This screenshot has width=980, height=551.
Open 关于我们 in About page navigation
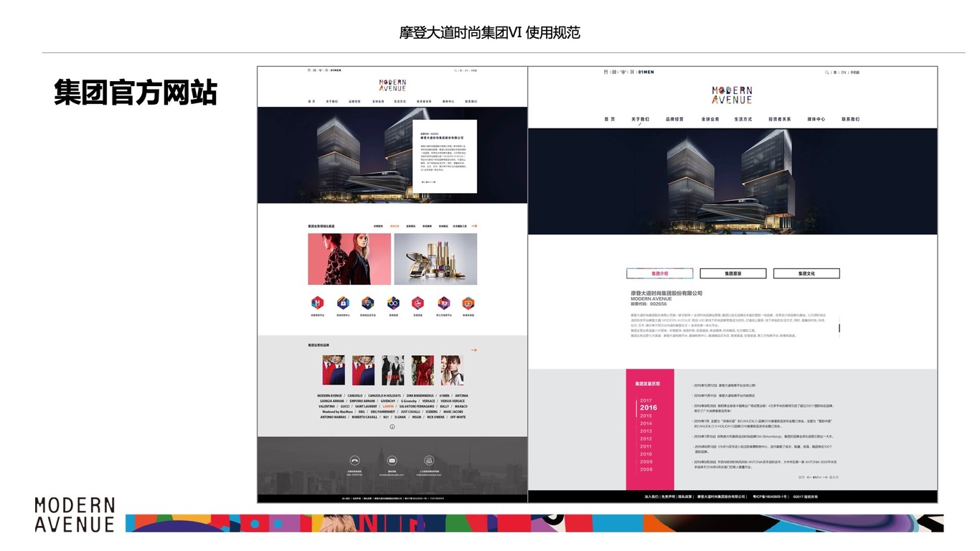640,119
